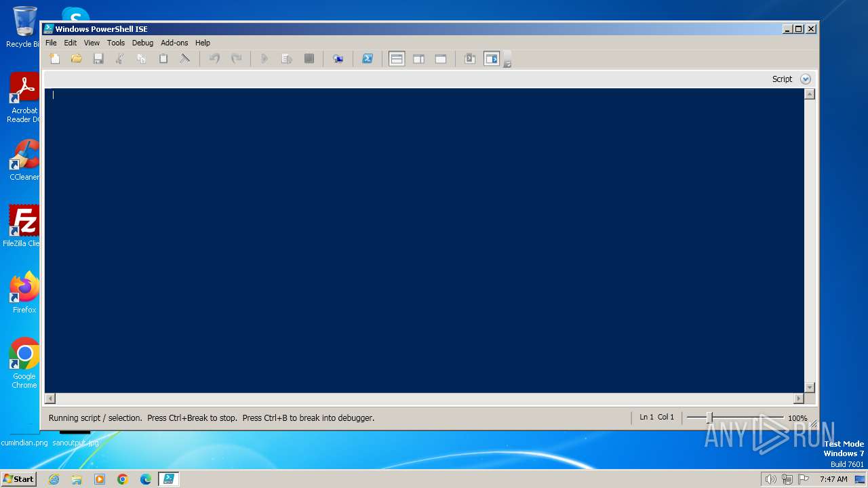Show Script Pane Maximized layout

pos(440,59)
